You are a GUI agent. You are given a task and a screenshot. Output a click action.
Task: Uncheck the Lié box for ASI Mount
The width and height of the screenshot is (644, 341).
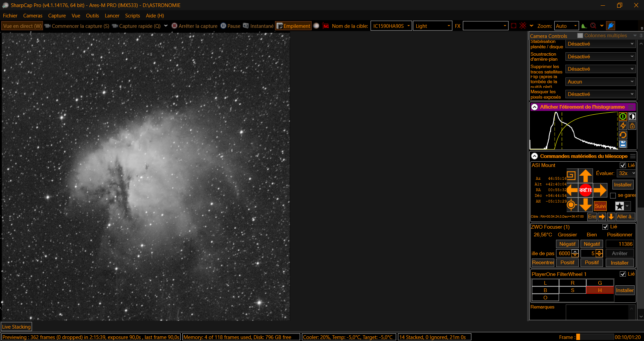pyautogui.click(x=623, y=165)
